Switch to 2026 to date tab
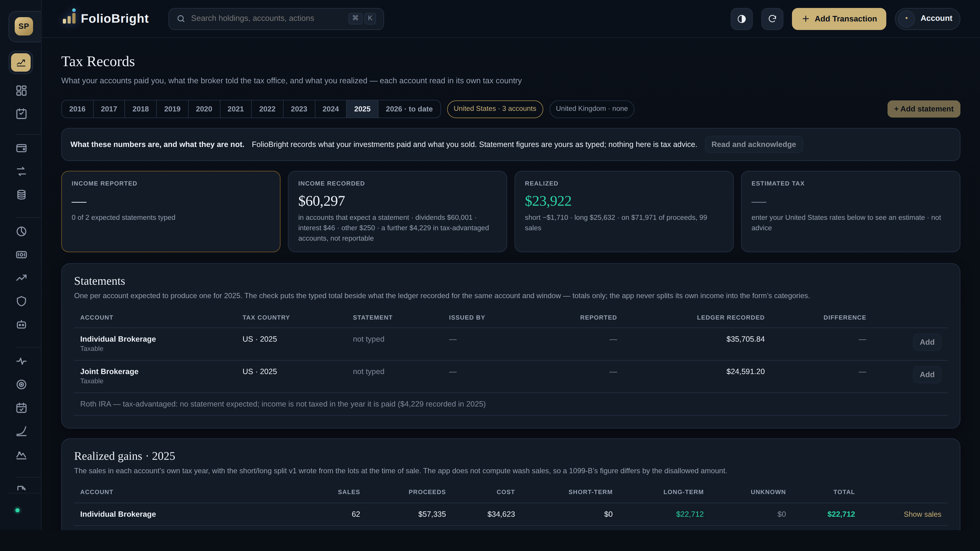Image resolution: width=980 pixels, height=551 pixels. pos(409,109)
